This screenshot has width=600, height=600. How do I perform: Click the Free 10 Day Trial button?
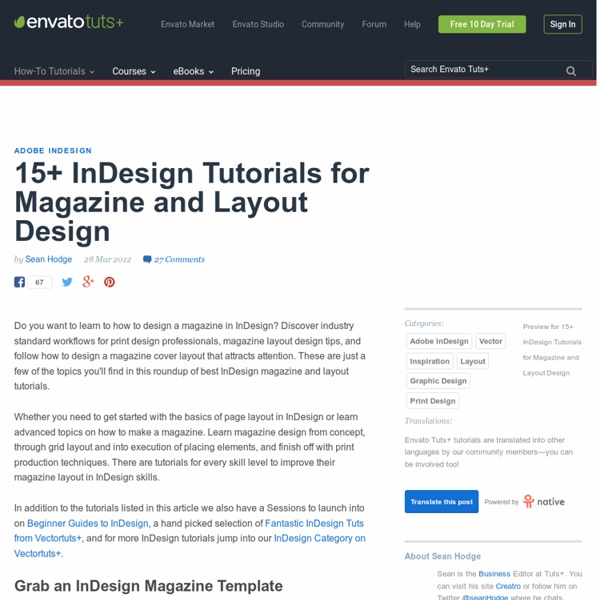pos(482,24)
